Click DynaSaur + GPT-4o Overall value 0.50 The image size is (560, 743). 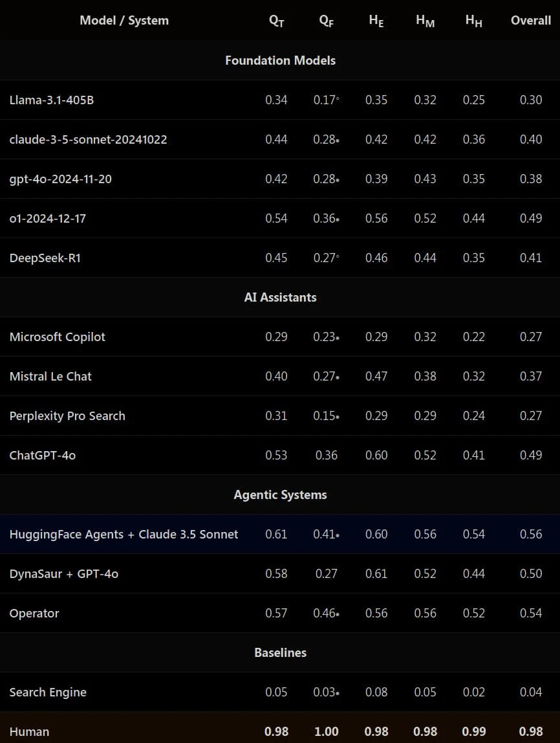531,574
